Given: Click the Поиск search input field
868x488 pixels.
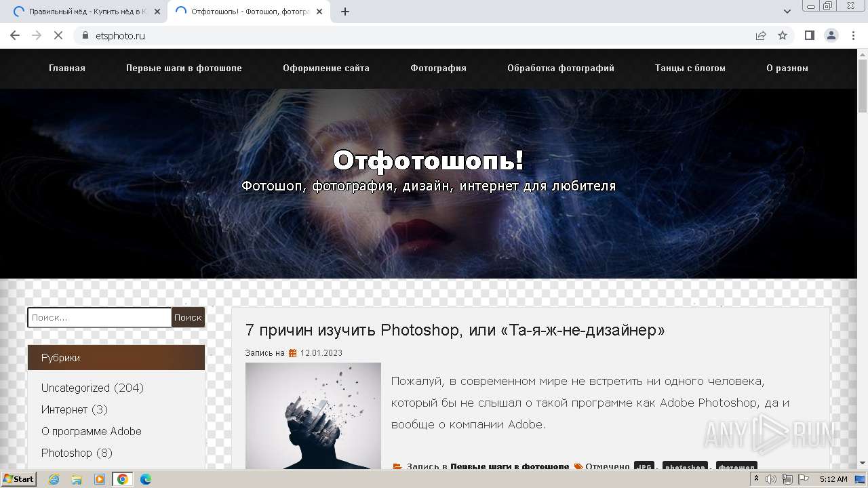Looking at the screenshot, I should click(100, 317).
